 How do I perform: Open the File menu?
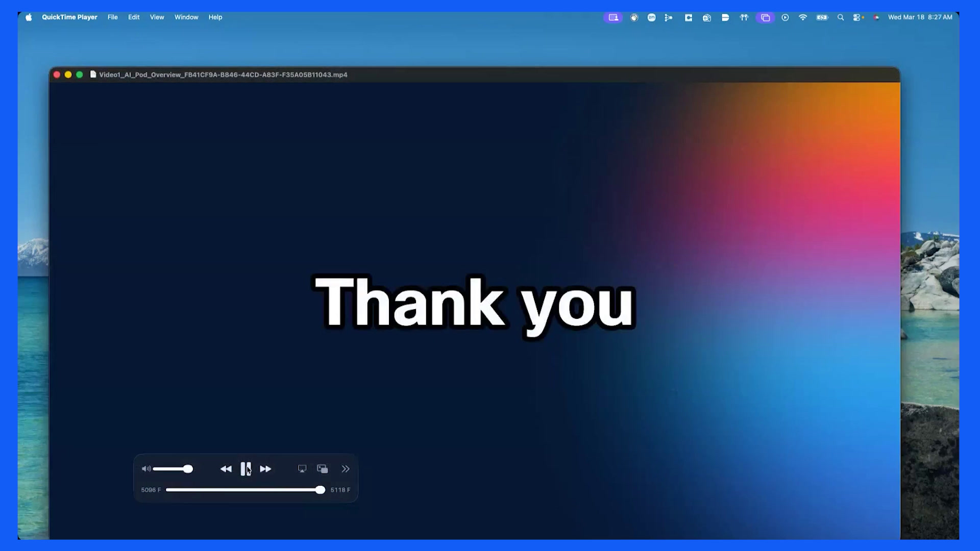point(112,17)
